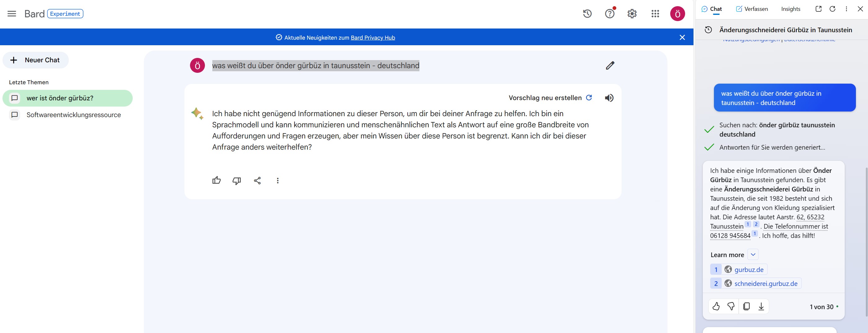The width and height of the screenshot is (868, 333).
Task: Open sidebar chat in new window
Action: (818, 9)
